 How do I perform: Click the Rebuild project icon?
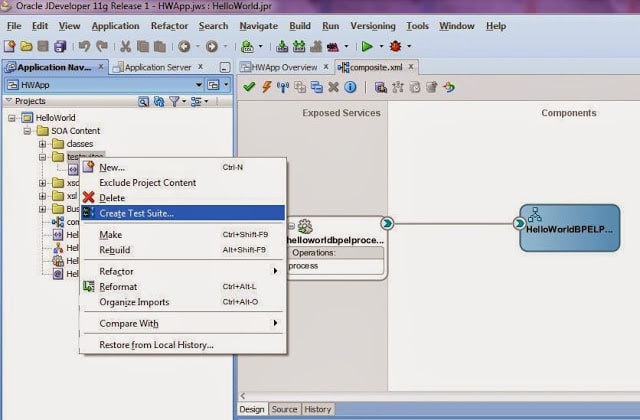(x=299, y=46)
